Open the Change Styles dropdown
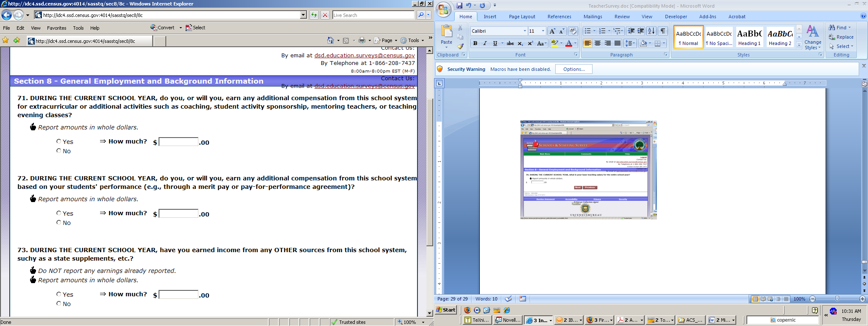The image size is (868, 326). [812, 37]
